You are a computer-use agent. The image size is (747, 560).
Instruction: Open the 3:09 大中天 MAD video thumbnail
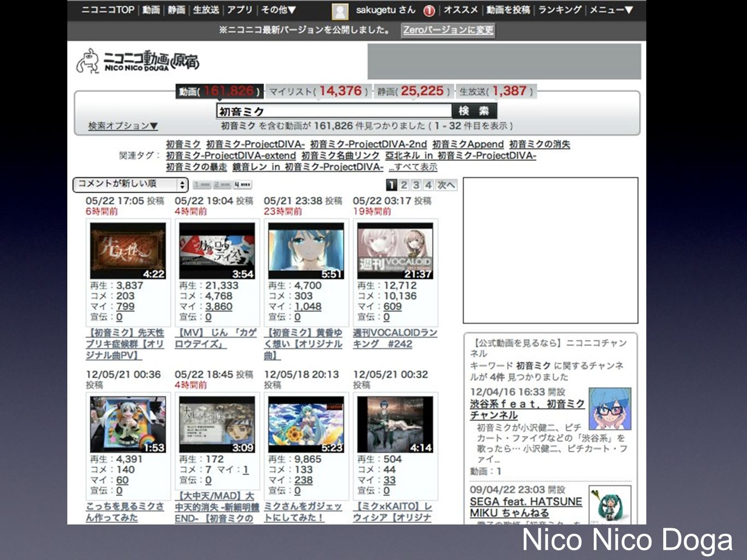click(217, 425)
